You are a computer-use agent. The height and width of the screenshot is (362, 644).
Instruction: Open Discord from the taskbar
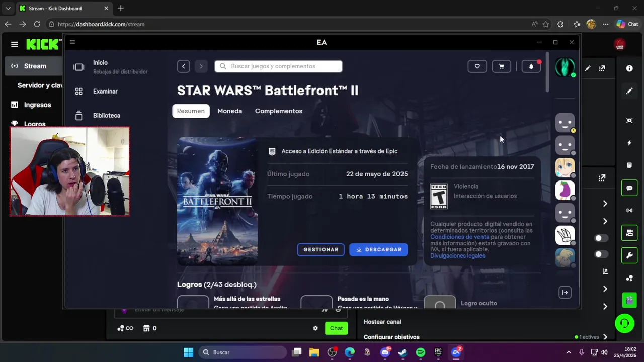[385, 352]
